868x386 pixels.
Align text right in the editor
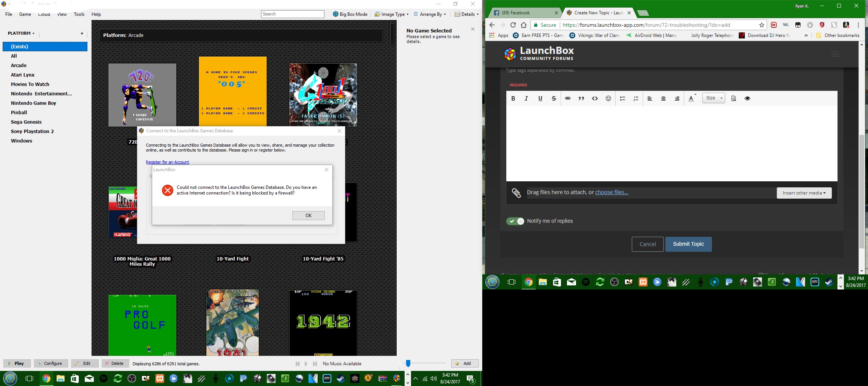coord(677,98)
